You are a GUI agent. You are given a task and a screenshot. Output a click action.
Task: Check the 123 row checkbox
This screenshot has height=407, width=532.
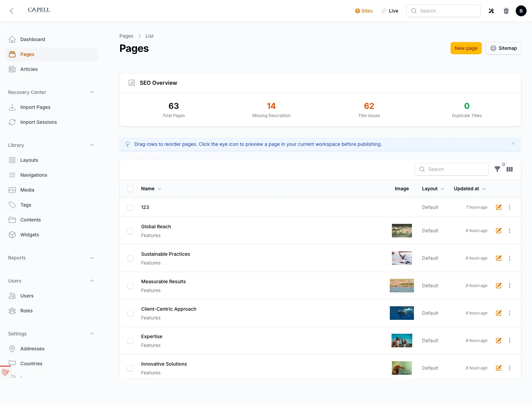[130, 208]
